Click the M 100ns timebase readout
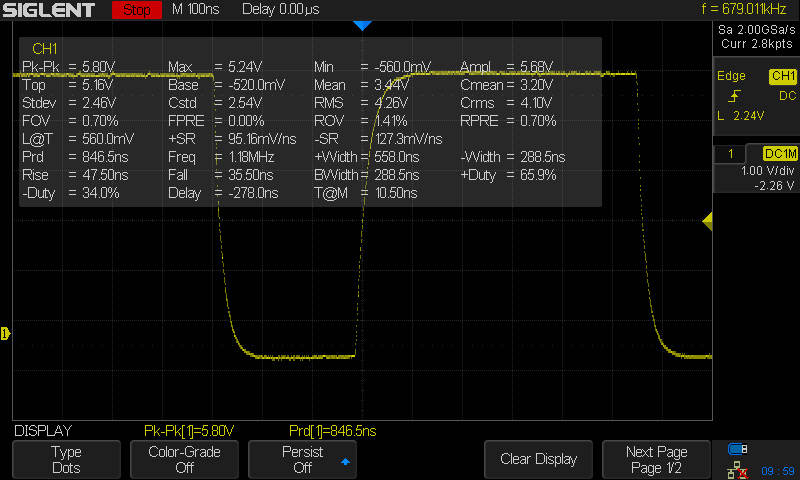 (197, 10)
